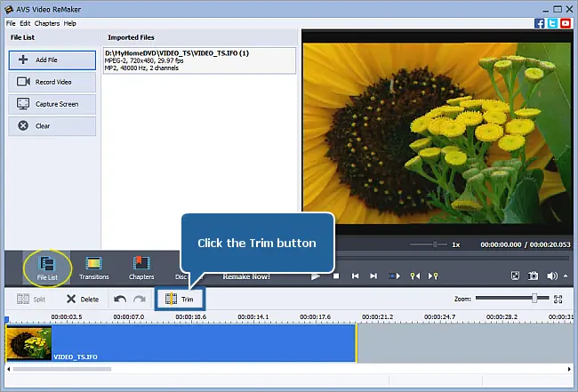Screen dimensions: 578x392
Task: Switch to the File List tab
Action: click(47, 268)
